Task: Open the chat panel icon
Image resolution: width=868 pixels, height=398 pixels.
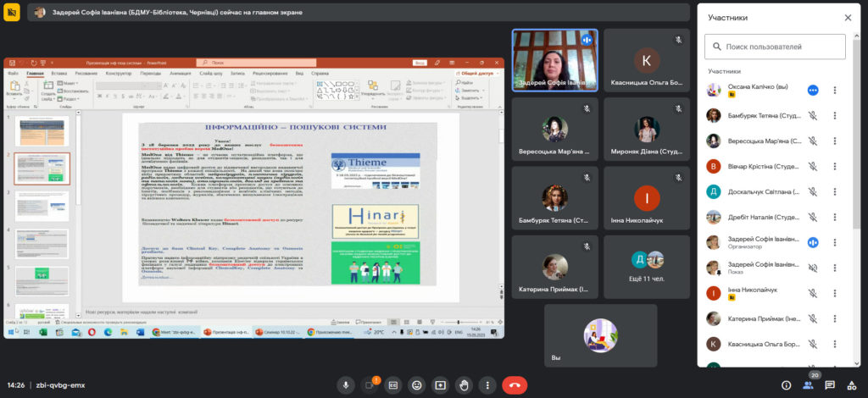Action: (830, 385)
